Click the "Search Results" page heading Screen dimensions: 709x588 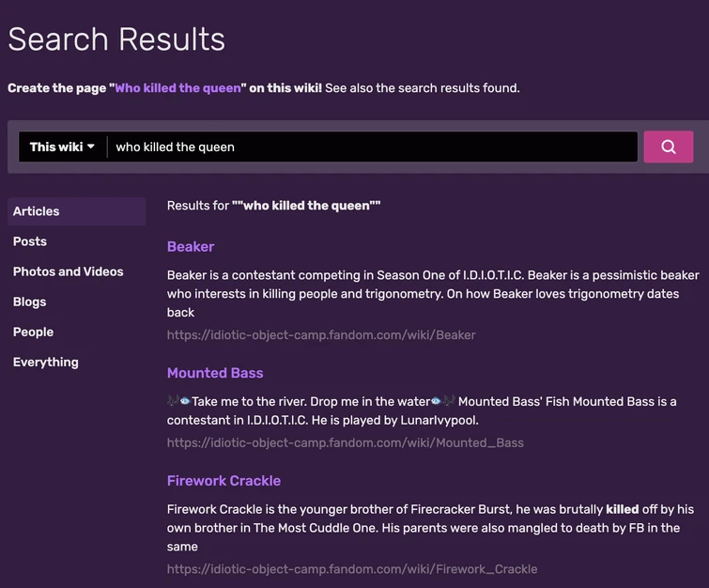coord(116,39)
